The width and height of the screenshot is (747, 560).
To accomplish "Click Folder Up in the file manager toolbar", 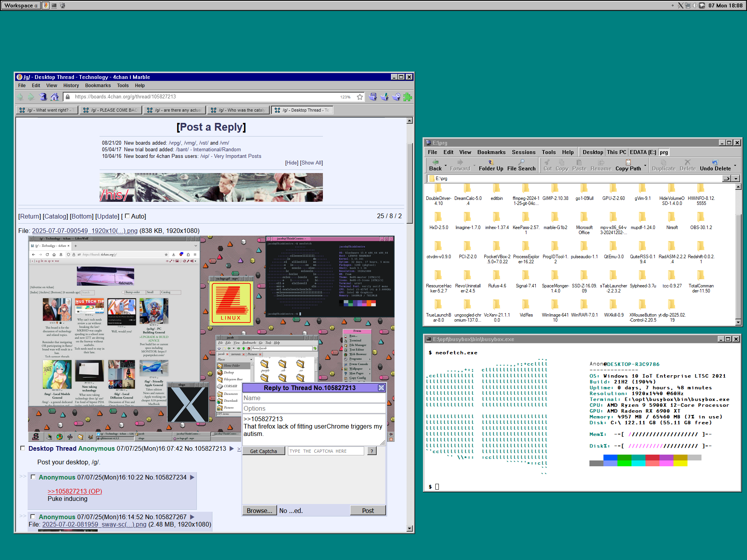I will point(491,165).
